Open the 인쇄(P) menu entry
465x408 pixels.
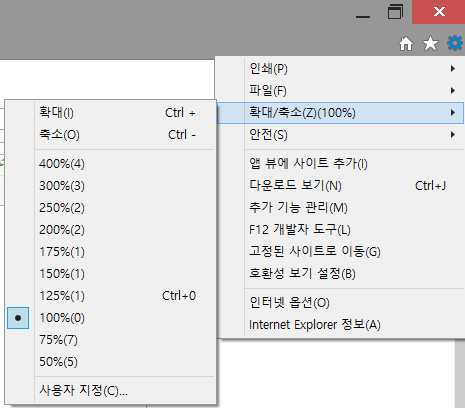[x=340, y=69]
